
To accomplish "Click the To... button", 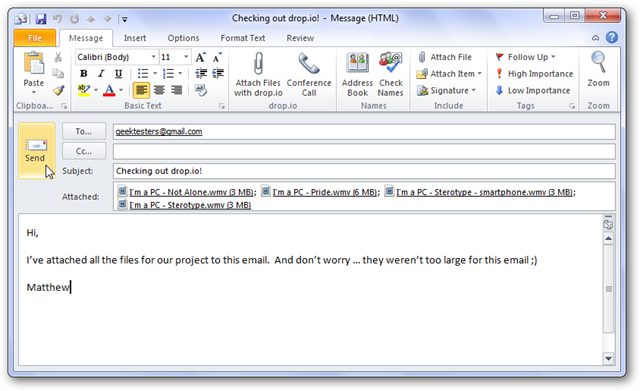I will (84, 131).
